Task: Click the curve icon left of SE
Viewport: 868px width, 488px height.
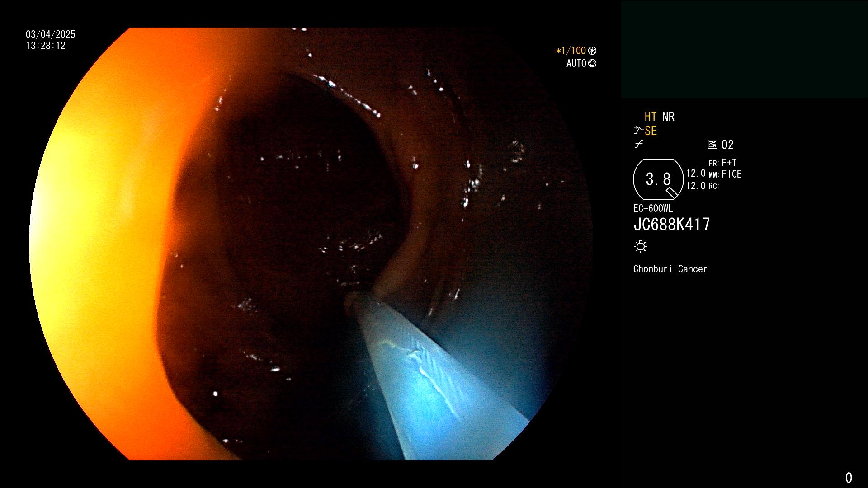Action: pos(638,131)
